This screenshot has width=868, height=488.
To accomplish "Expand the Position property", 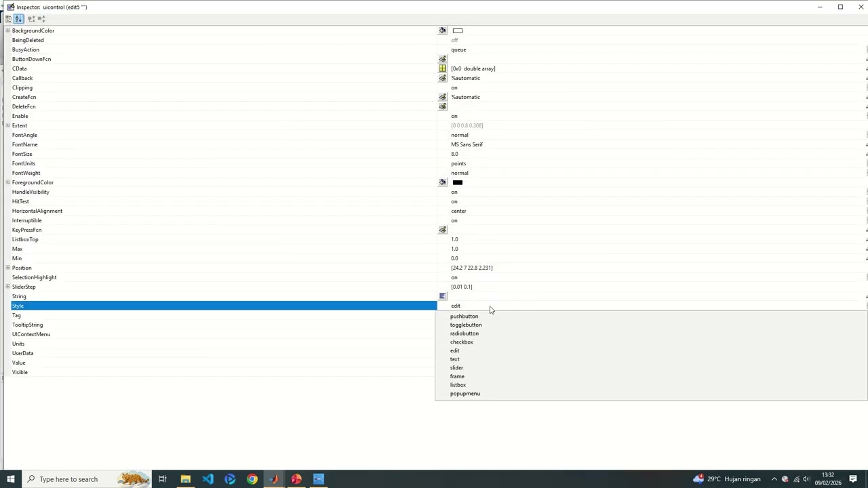I will [x=7, y=268].
